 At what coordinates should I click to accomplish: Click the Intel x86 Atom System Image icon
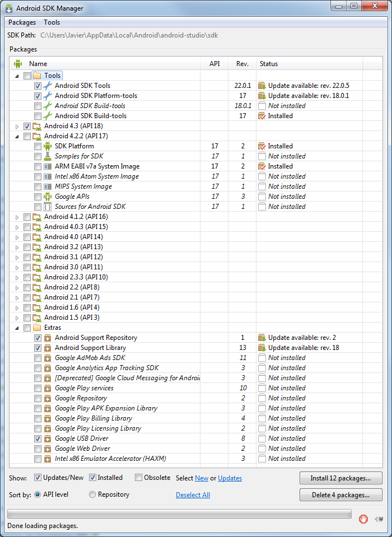[48, 176]
